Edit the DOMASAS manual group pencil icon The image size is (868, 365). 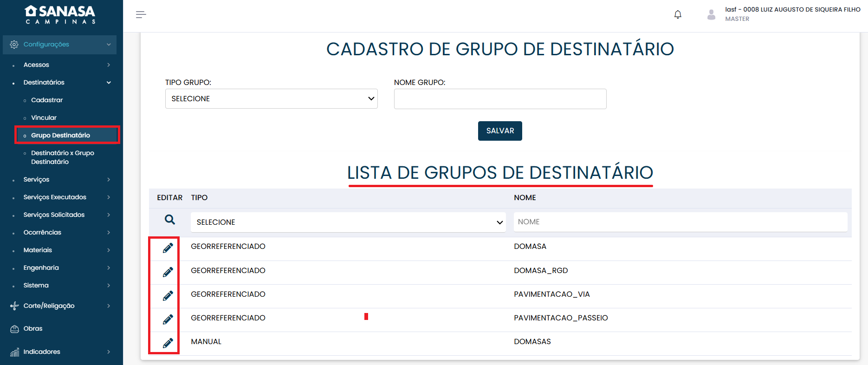[x=168, y=343]
